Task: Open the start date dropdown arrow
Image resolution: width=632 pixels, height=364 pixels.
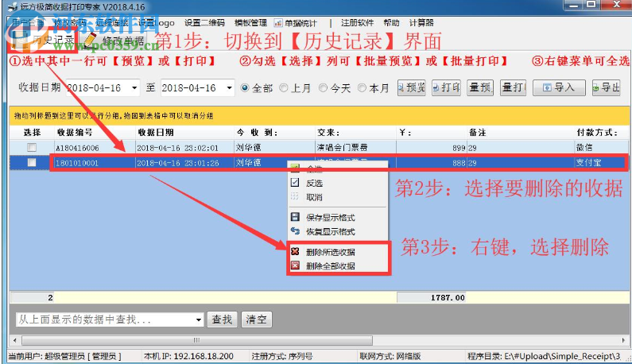Action: (x=134, y=88)
